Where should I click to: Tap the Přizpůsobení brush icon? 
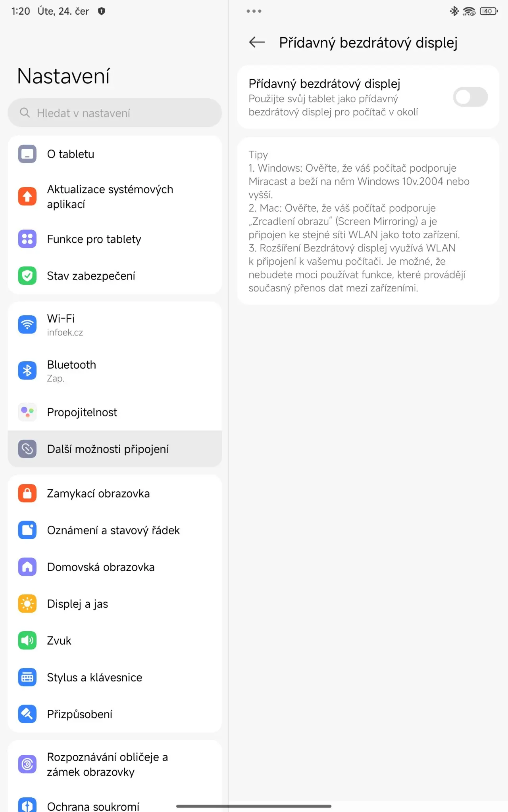click(x=27, y=714)
